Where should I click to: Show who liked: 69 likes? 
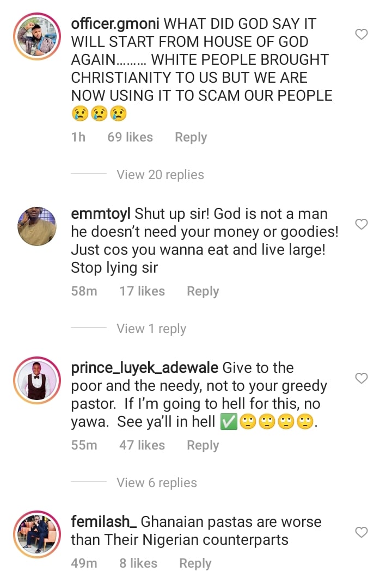pos(130,137)
